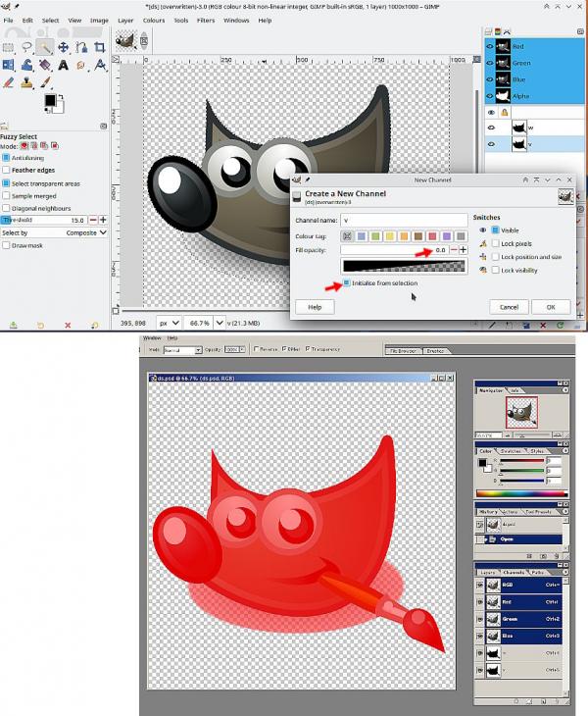Click the history snapshot brush icon in Photoshop

480,525
